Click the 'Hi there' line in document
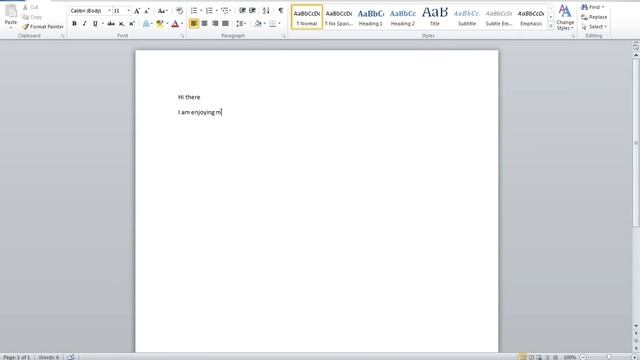Screen dimensions: 640x360 (x=189, y=97)
